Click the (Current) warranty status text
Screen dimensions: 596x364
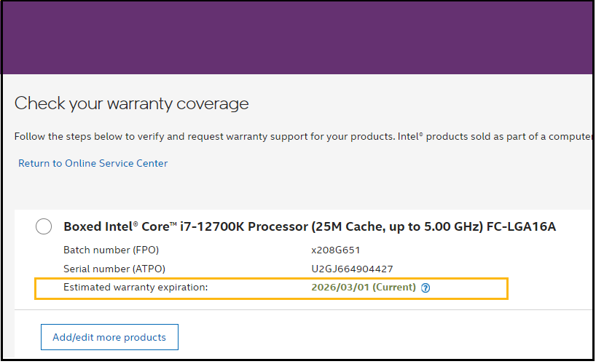tap(394, 288)
